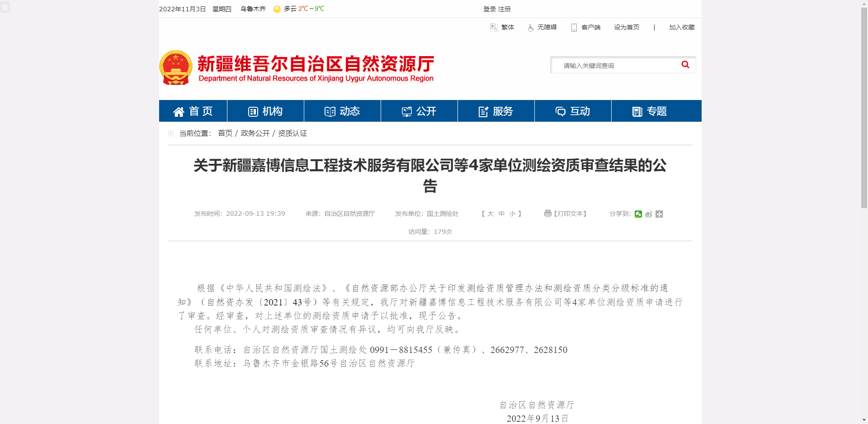
Task: Click the Weibo share icon
Action: tap(649, 214)
